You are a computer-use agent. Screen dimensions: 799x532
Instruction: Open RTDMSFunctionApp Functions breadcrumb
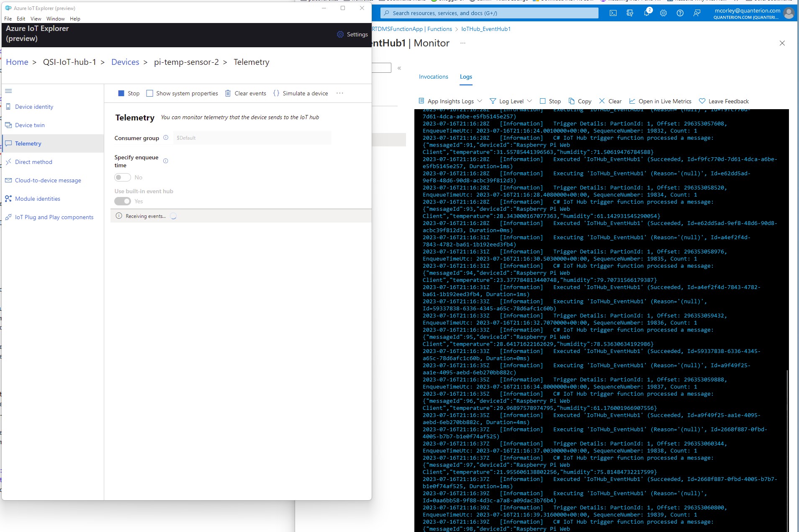[412, 29]
